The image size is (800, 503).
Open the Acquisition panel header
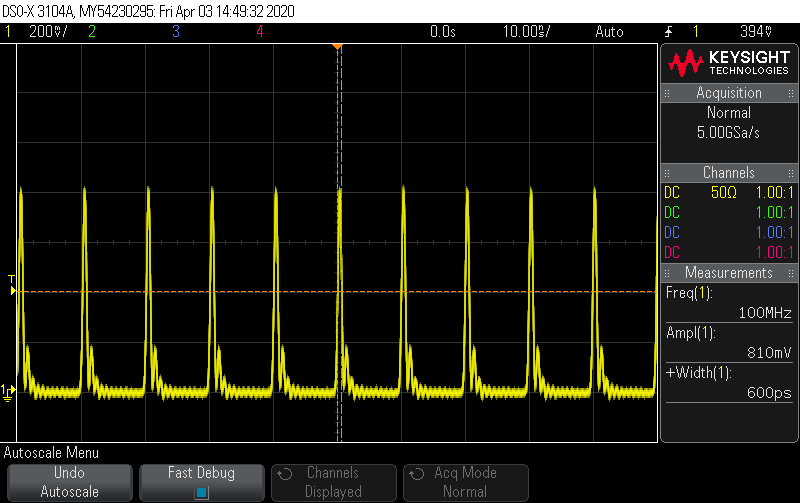pos(729,93)
